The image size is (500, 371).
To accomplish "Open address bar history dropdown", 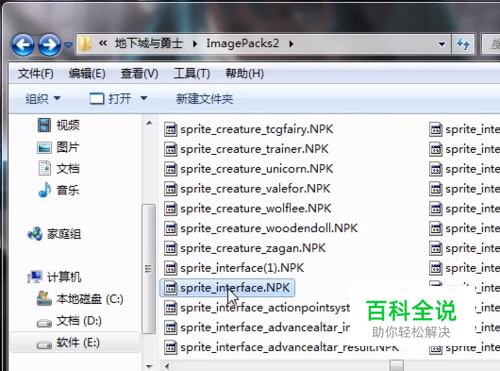I will [442, 44].
